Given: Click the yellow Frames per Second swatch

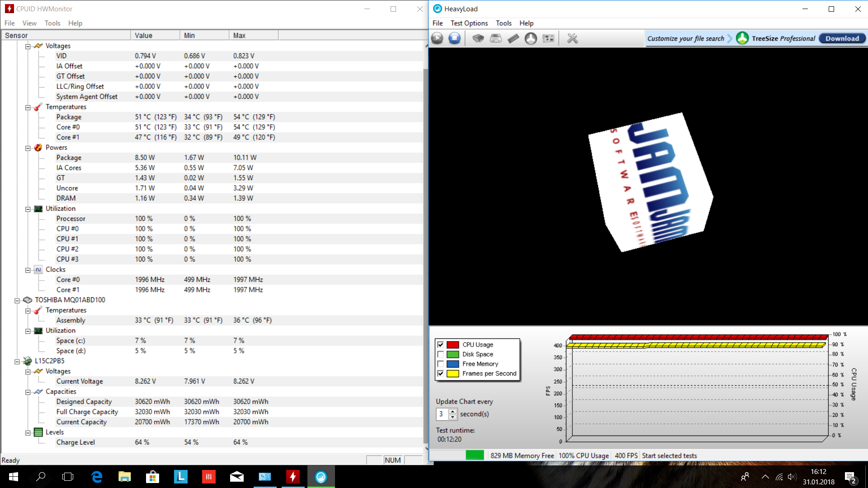Looking at the screenshot, I should [x=453, y=374].
